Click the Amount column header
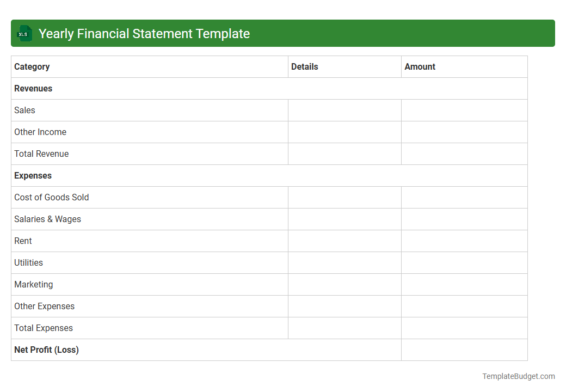 pyautogui.click(x=420, y=66)
